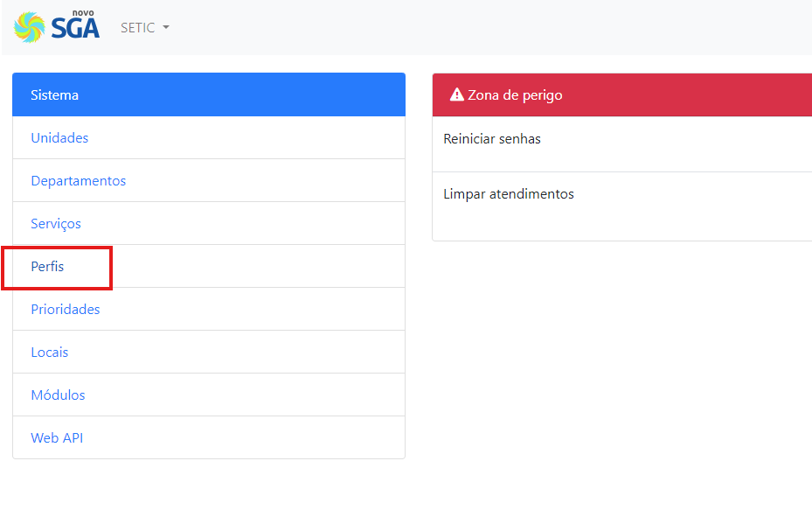This screenshot has width=812, height=510.
Task: Go to Departamentos
Action: click(x=78, y=181)
